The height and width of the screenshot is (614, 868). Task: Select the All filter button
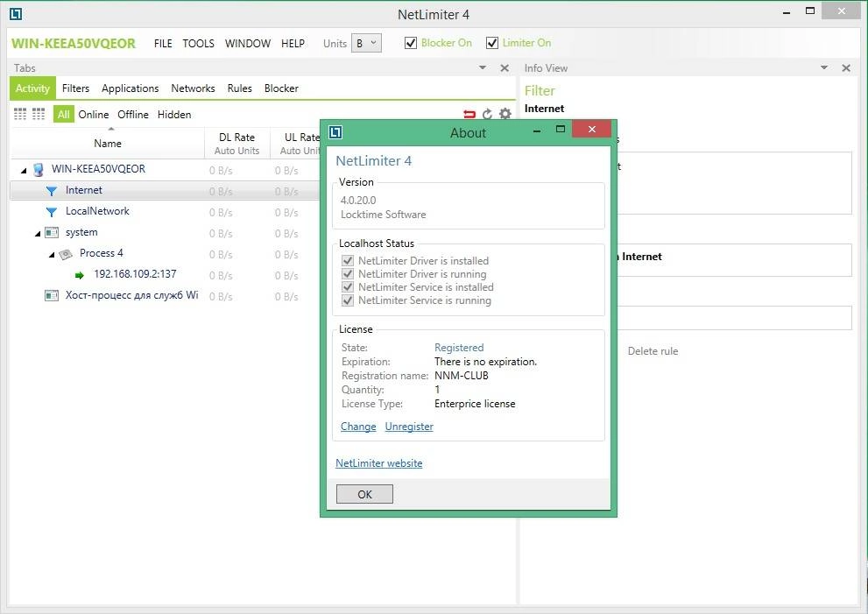pyautogui.click(x=64, y=114)
